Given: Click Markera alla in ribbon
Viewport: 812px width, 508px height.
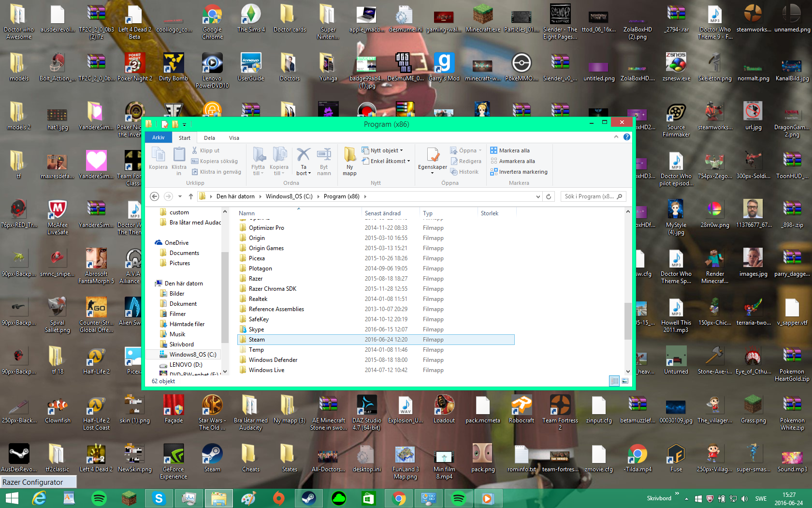Looking at the screenshot, I should [510, 150].
